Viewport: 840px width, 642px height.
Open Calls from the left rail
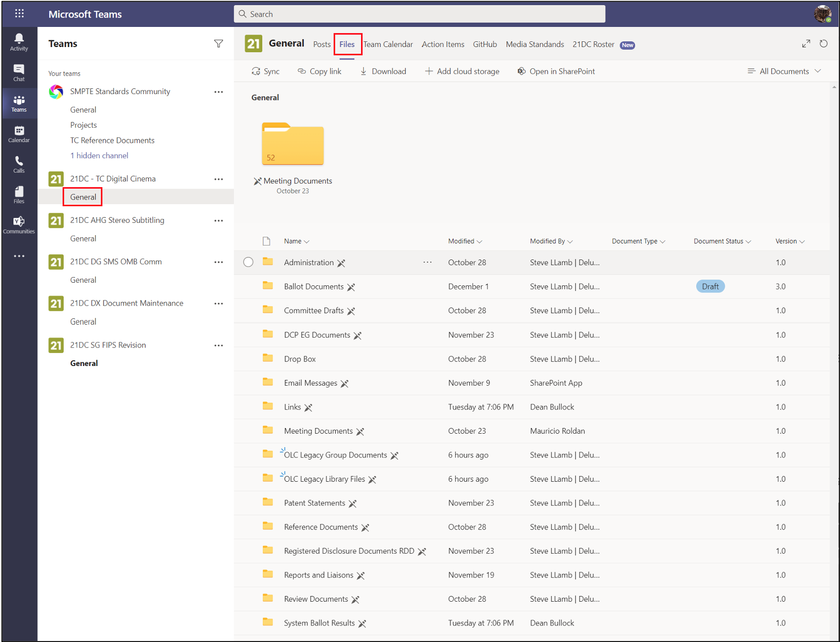pos(19,164)
